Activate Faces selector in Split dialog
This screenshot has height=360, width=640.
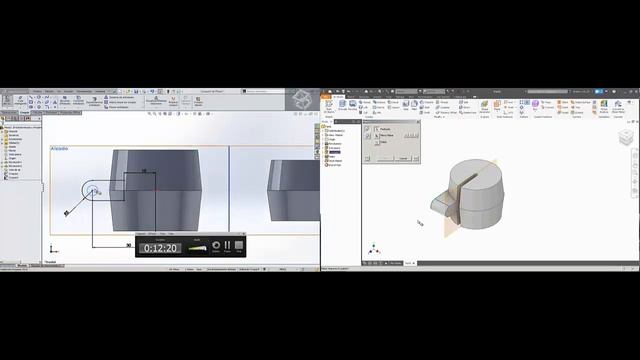pyautogui.click(x=377, y=136)
